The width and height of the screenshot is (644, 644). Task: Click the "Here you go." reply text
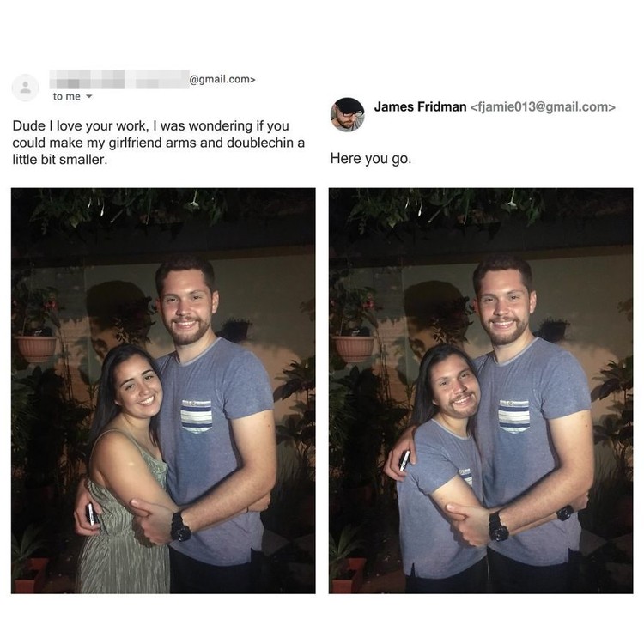click(371, 159)
